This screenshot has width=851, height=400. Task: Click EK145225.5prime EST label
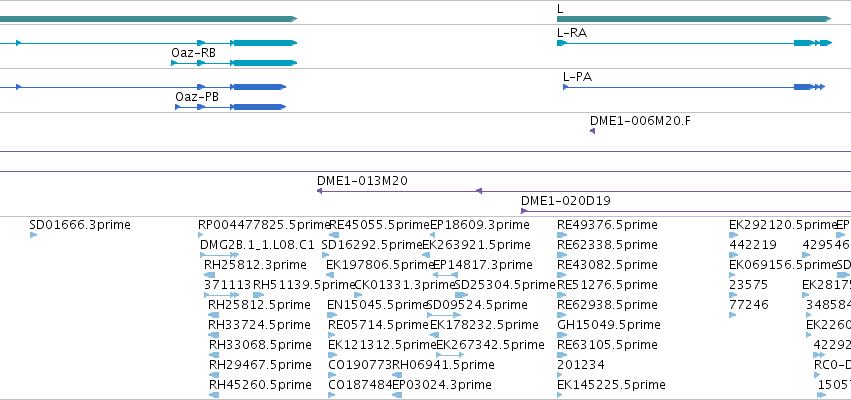(612, 385)
